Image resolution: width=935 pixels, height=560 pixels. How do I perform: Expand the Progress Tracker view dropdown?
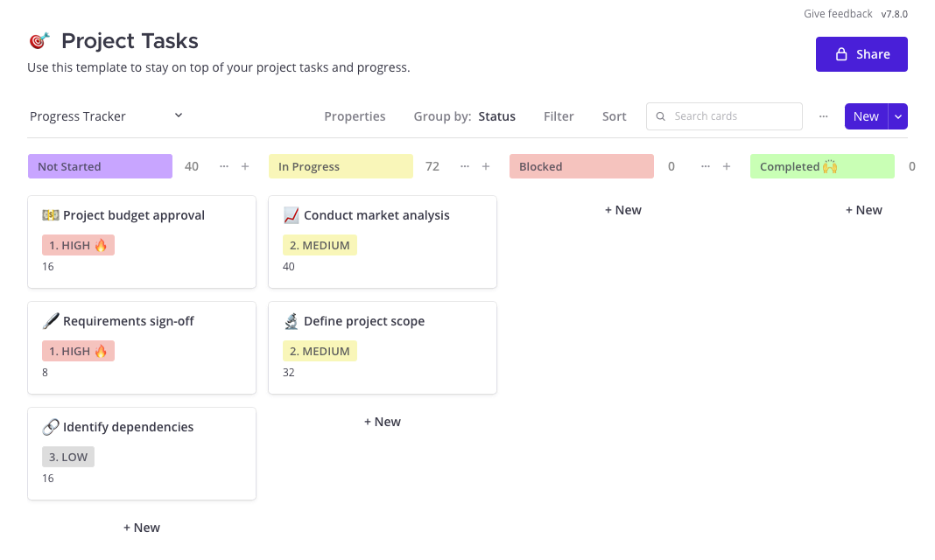179,115
